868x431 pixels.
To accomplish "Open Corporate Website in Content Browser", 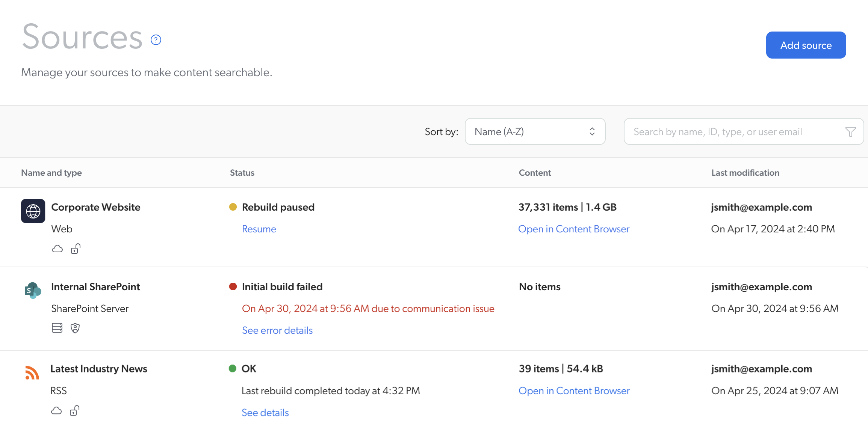I will click(574, 229).
